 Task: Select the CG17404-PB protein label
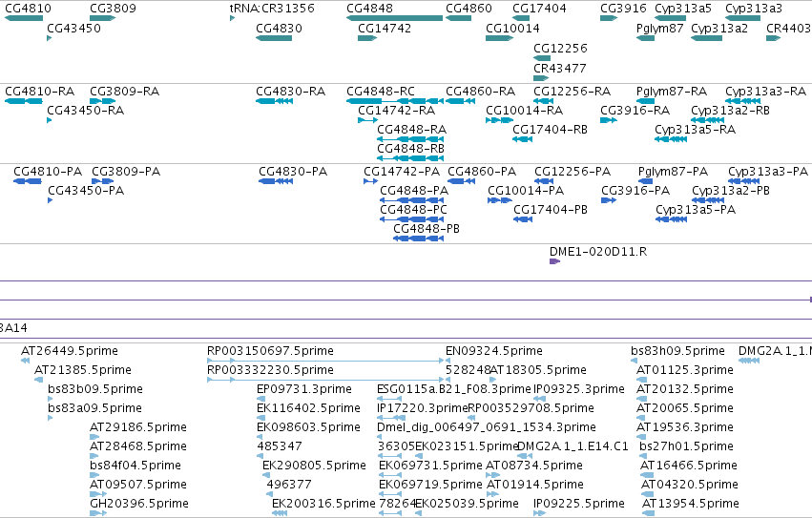550,210
